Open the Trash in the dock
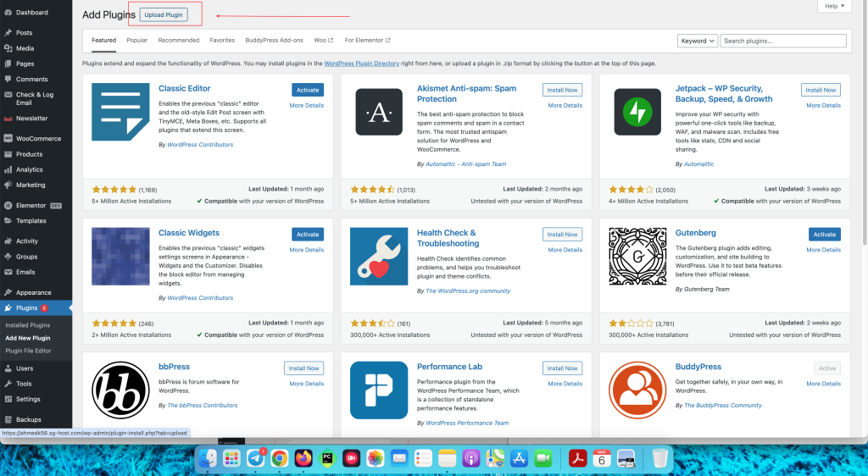Viewport: 868px width, 476px height. click(x=659, y=457)
